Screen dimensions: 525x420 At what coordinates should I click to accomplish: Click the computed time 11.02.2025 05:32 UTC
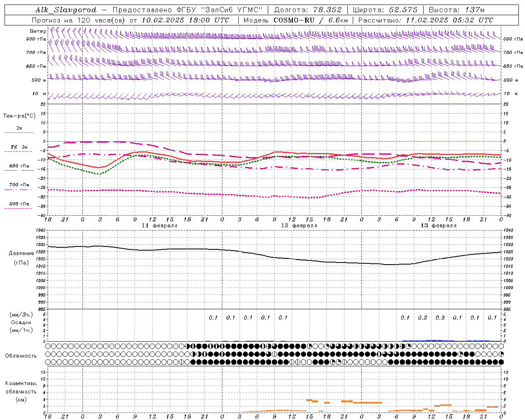point(450,20)
